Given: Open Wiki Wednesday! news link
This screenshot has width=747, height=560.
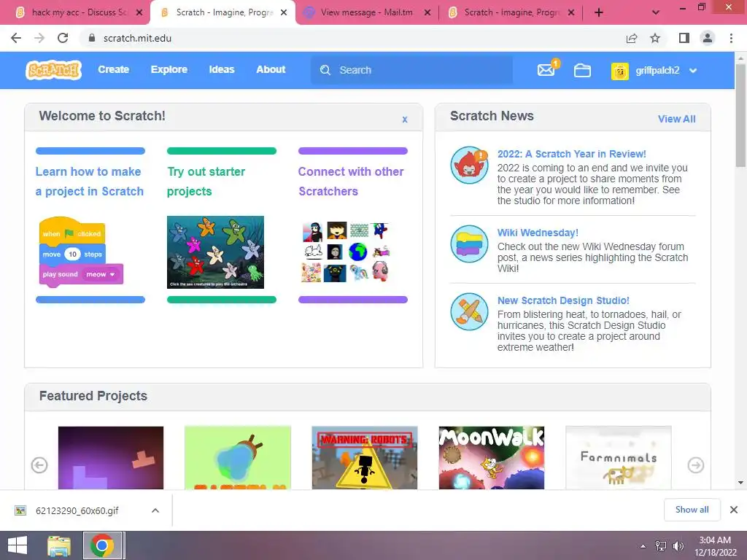Looking at the screenshot, I should pos(538,233).
